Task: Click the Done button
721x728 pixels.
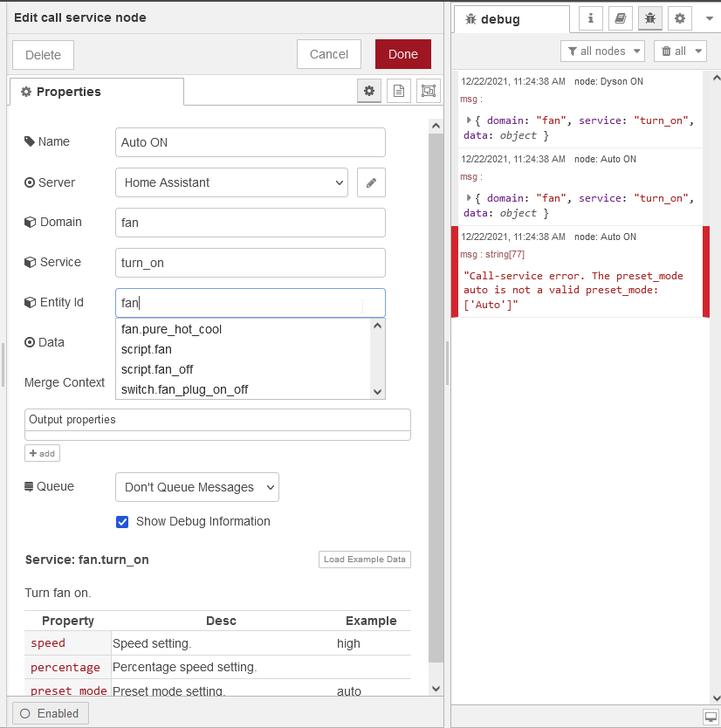Action: pos(402,53)
